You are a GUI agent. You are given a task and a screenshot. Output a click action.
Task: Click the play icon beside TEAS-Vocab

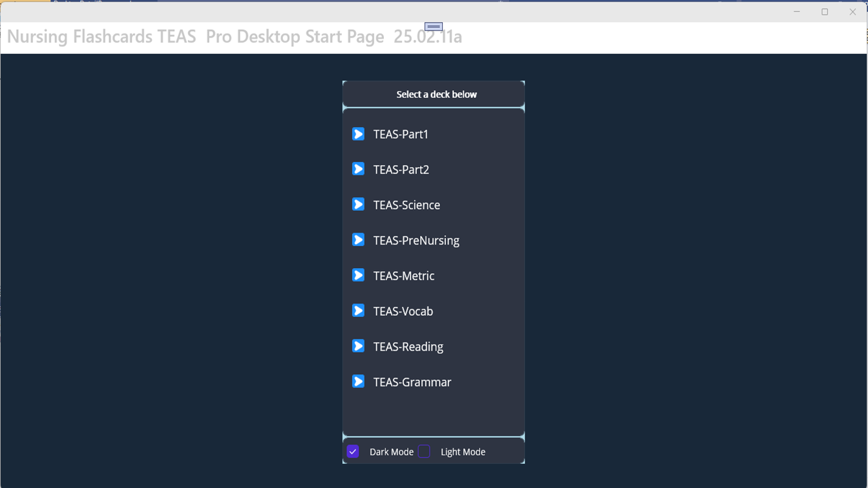click(x=358, y=311)
